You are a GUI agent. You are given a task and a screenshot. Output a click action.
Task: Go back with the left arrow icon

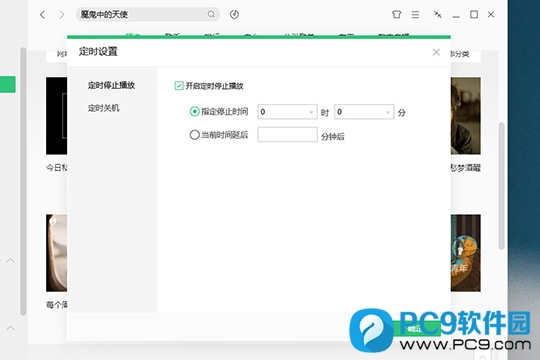(x=42, y=14)
